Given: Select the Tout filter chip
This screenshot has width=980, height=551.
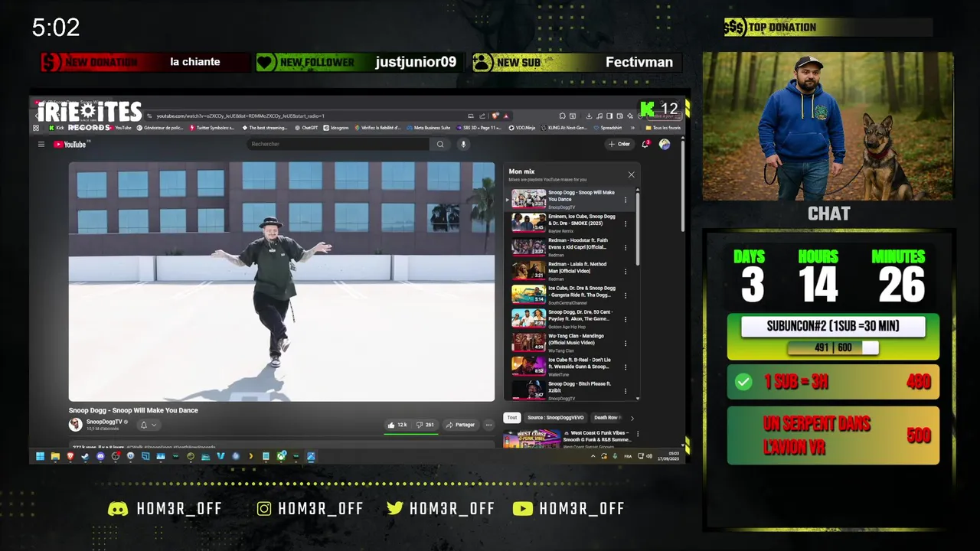Looking at the screenshot, I should point(511,418).
